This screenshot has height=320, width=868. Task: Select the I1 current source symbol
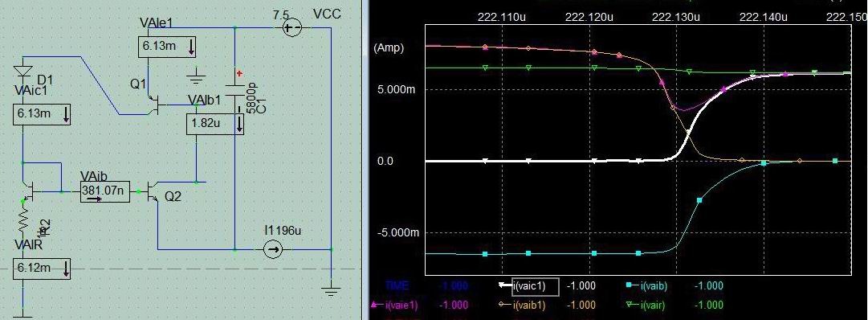pos(272,251)
